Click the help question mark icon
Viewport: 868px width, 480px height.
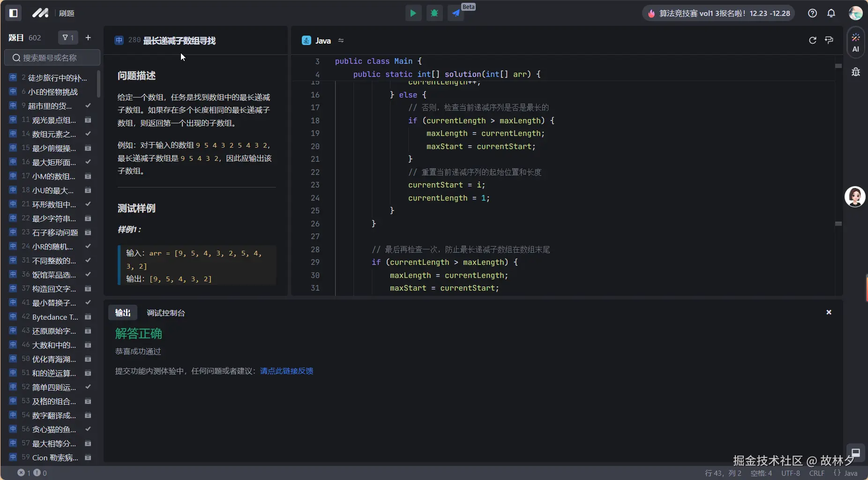pos(812,13)
